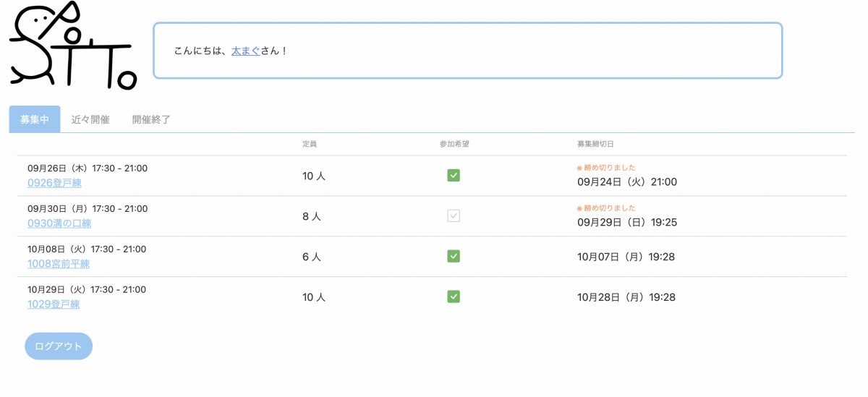The image size is (868, 397).
Task: Click the SATTo logo image
Action: 72,46
